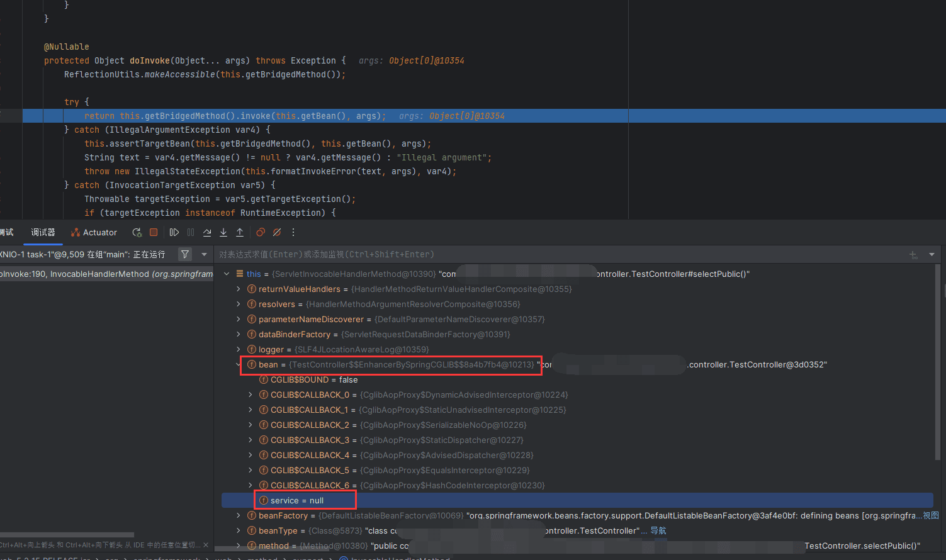This screenshot has height=560, width=946.
Task: Toggle Mute Breakpoints
Action: pos(277,232)
